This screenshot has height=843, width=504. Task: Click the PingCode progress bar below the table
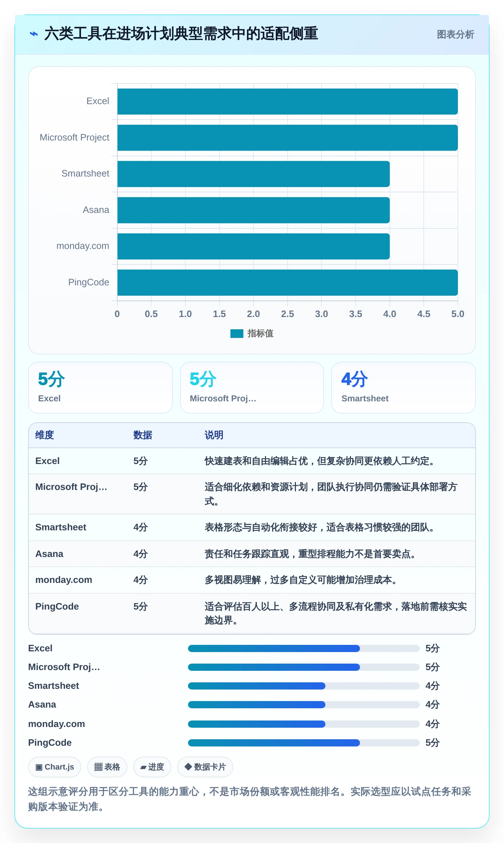click(x=304, y=743)
